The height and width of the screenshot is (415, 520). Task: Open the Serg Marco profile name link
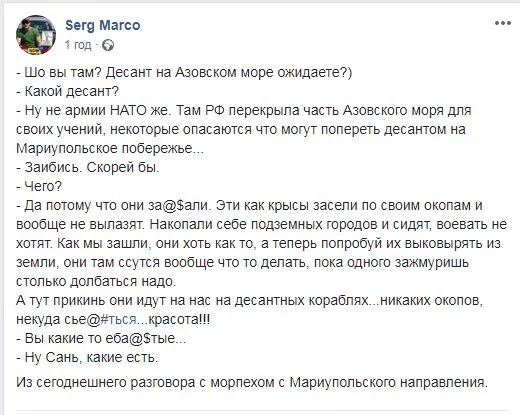point(103,25)
